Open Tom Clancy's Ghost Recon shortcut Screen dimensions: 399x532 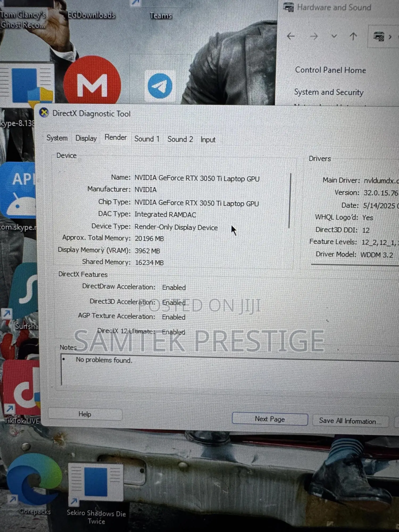23,19
